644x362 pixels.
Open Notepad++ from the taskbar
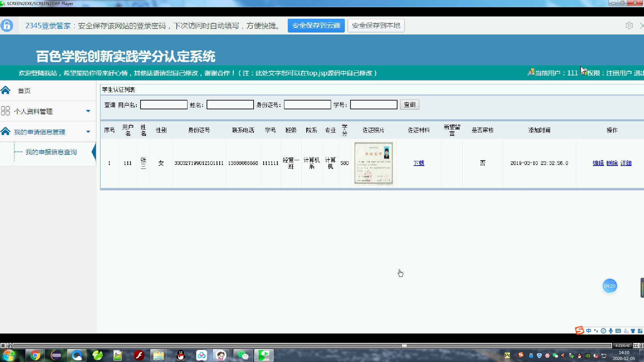pyautogui.click(x=118, y=355)
